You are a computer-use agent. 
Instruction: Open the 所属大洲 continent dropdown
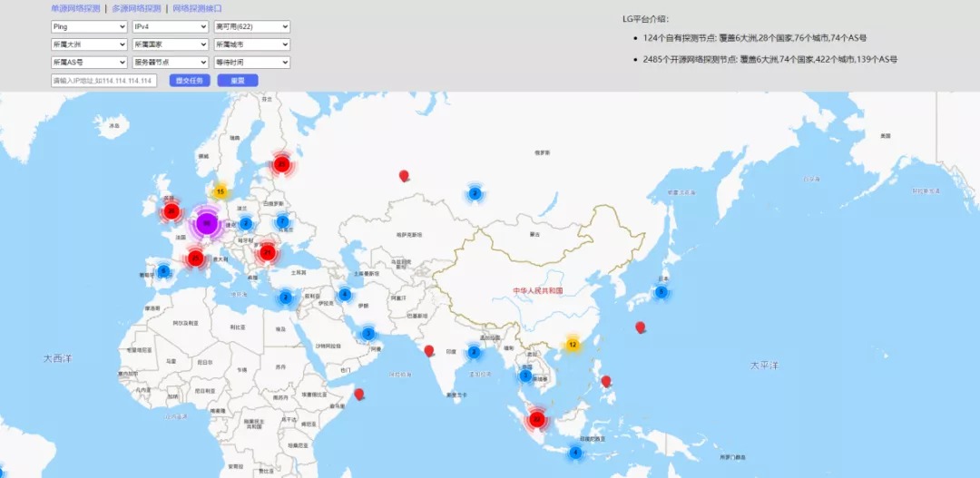(89, 45)
